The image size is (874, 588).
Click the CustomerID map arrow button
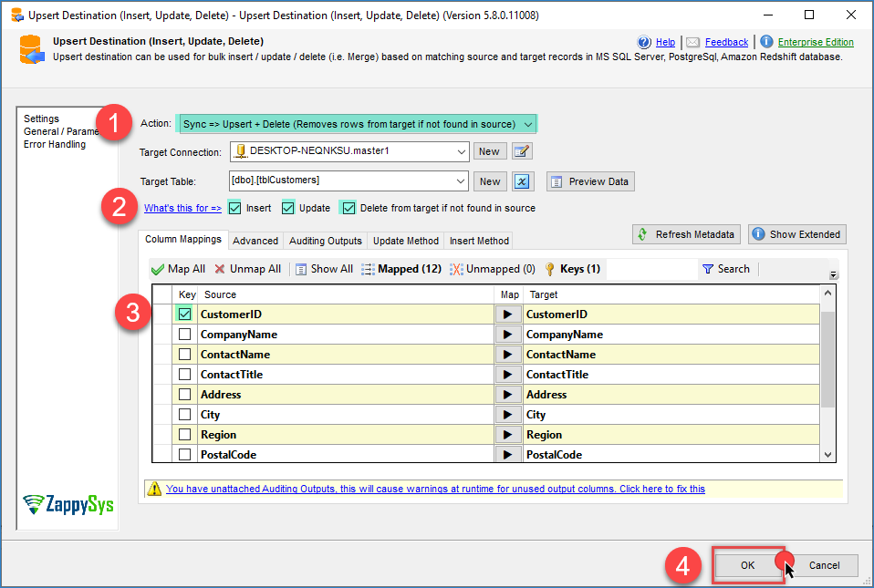[508, 315]
